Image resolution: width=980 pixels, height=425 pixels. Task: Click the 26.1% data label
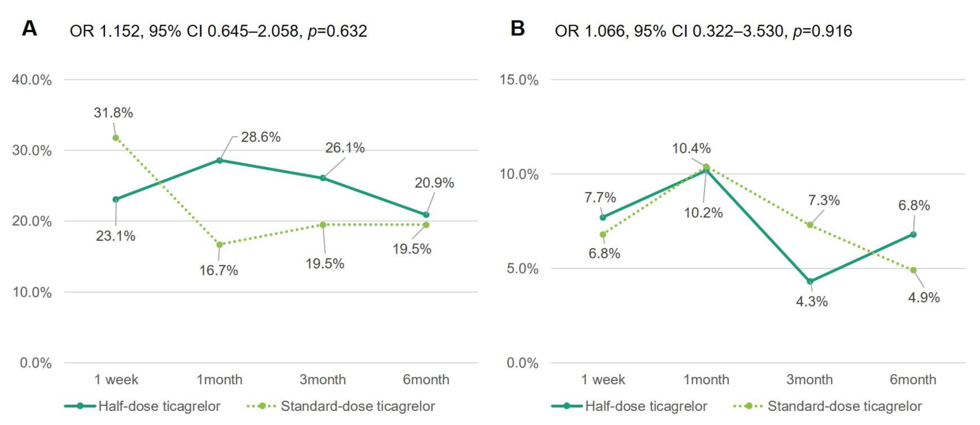tap(345, 148)
